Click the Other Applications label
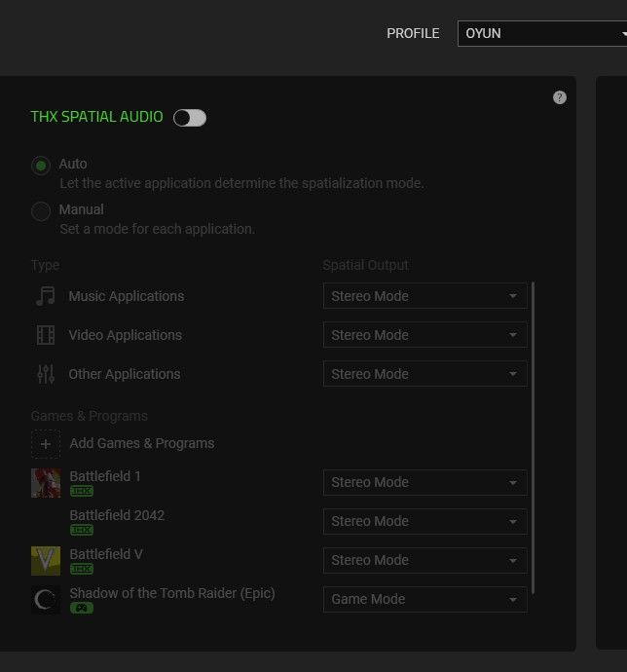This screenshot has height=672, width=627. tap(125, 374)
